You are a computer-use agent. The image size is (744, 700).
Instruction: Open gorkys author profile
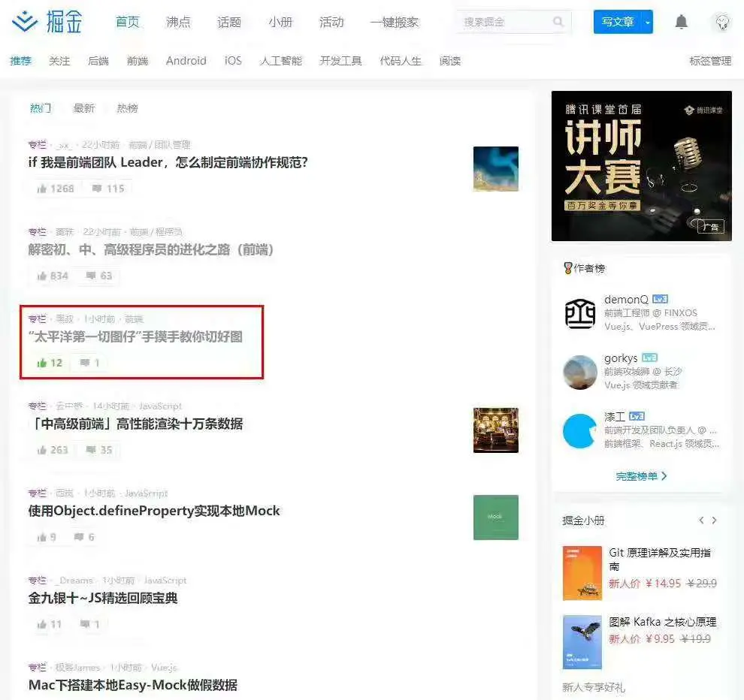[621, 358]
